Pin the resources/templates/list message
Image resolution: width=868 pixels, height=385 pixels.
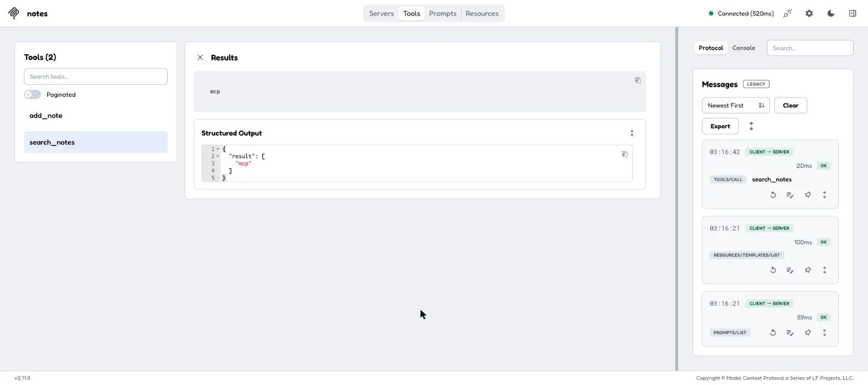click(808, 270)
